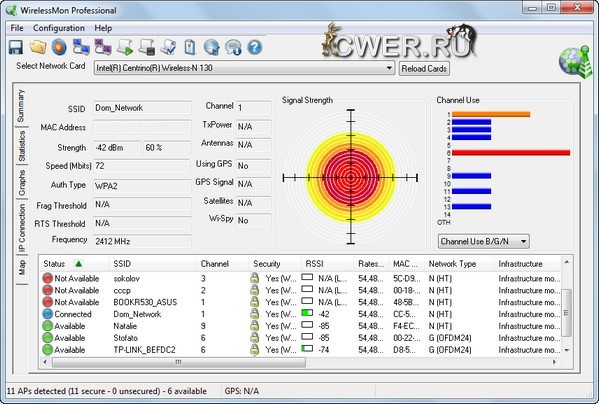Click the padlock icon in BOOKR530_ASUS row
This screenshot has width=599, height=404.
(254, 302)
